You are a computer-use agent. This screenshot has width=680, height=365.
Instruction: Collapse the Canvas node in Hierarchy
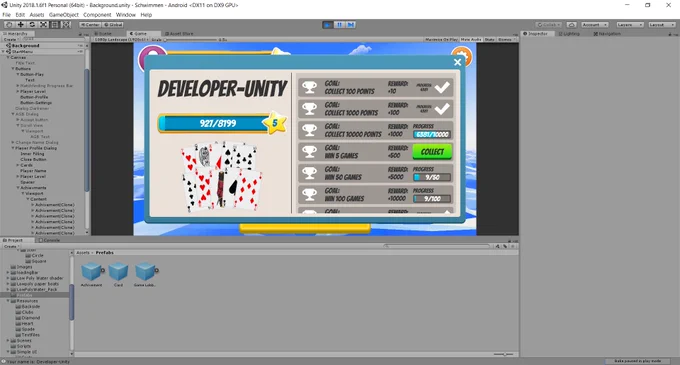(x=8, y=57)
